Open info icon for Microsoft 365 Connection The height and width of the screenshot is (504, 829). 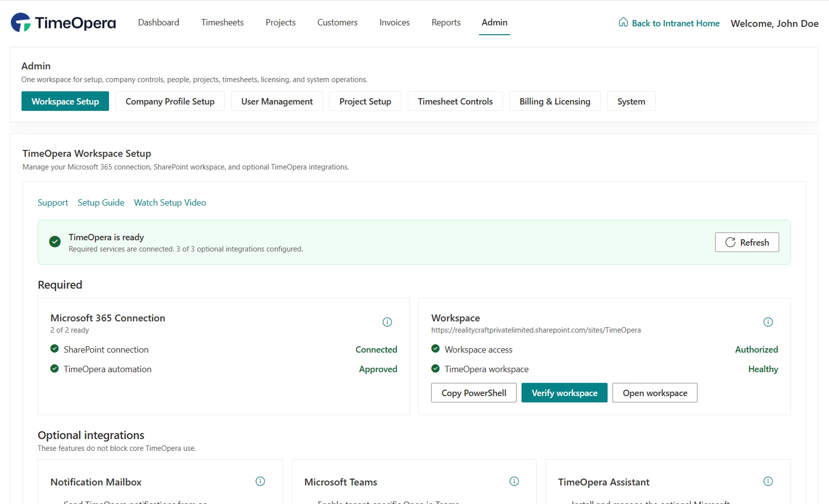tap(387, 322)
